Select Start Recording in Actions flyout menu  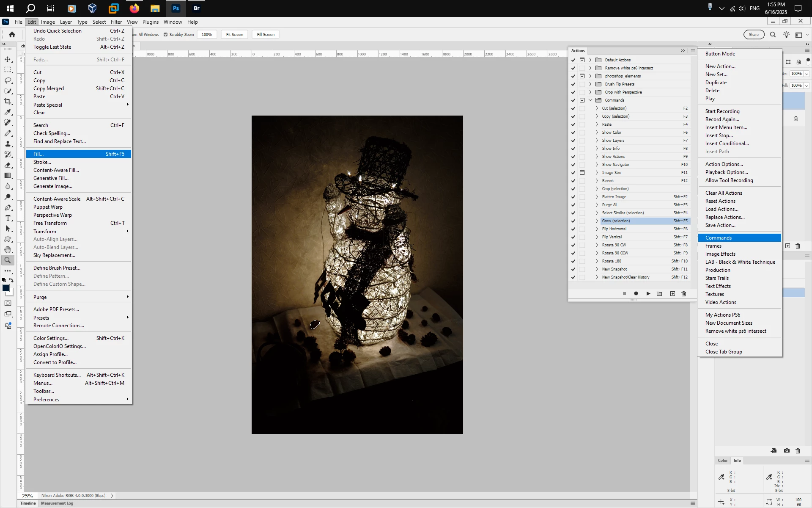[x=722, y=111]
